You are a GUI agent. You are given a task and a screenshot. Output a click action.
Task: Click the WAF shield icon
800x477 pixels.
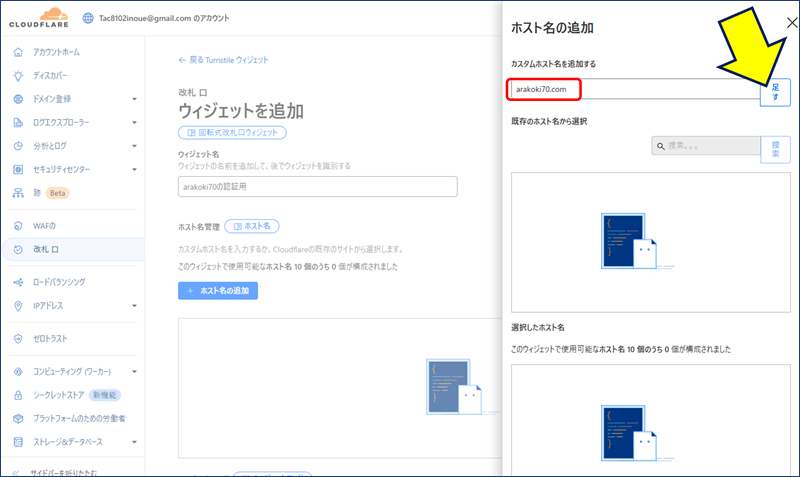18,226
